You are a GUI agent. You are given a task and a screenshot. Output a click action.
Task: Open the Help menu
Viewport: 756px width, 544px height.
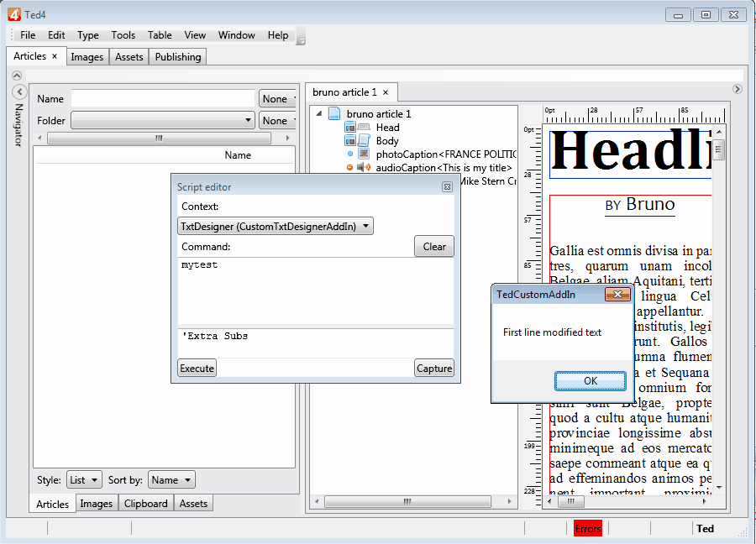coord(278,35)
